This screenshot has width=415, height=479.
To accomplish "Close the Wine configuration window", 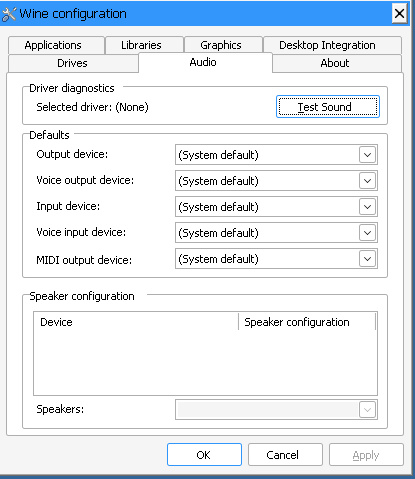I will [399, 14].
